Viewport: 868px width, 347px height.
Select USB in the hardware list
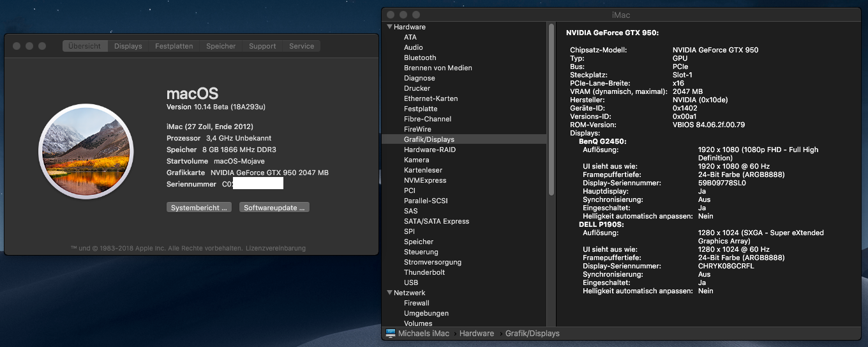[x=411, y=282]
